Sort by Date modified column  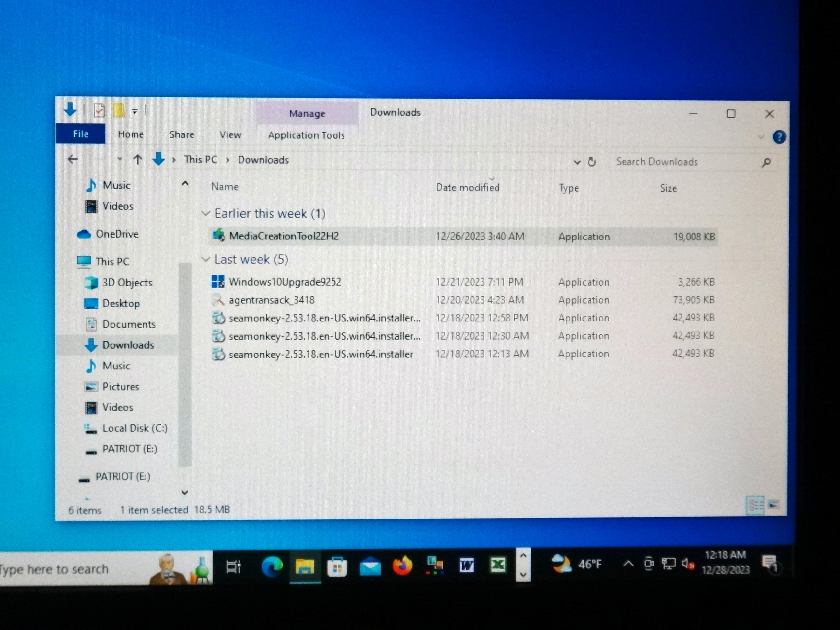pyautogui.click(x=467, y=187)
